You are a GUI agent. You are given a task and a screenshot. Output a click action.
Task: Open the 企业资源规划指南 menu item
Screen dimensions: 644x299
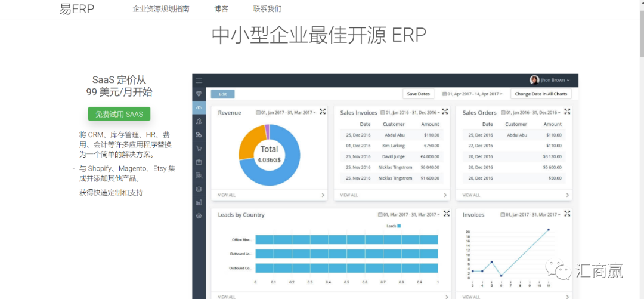(161, 9)
